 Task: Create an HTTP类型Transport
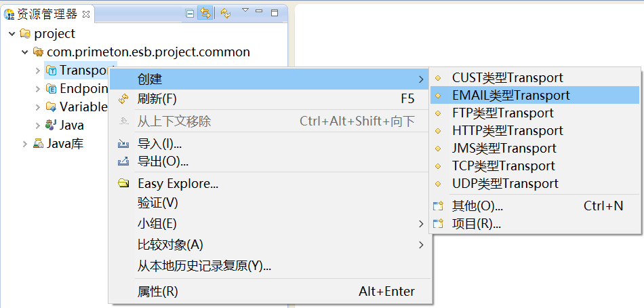(x=507, y=131)
